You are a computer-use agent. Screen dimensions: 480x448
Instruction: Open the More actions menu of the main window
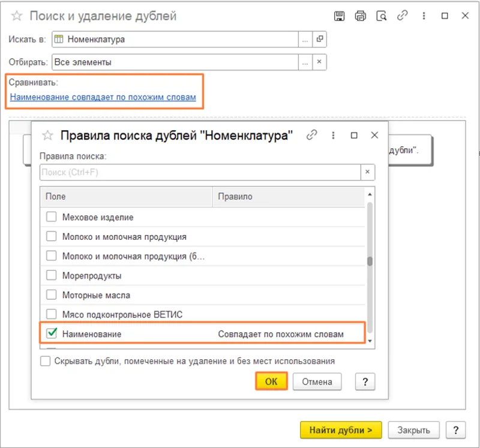tap(422, 16)
